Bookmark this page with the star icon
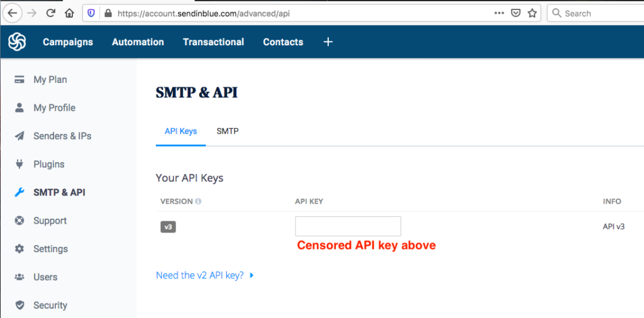Image resolution: width=644 pixels, height=318 pixels. click(x=532, y=13)
